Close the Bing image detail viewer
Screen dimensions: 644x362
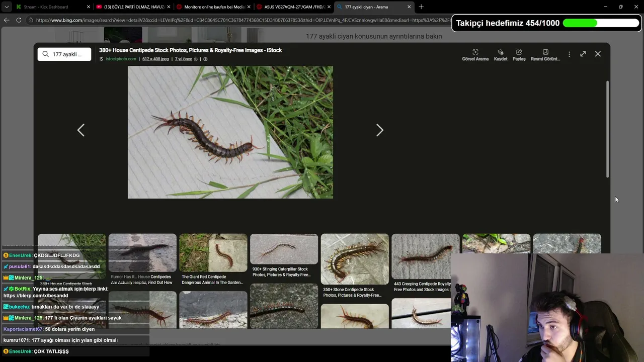(598, 54)
